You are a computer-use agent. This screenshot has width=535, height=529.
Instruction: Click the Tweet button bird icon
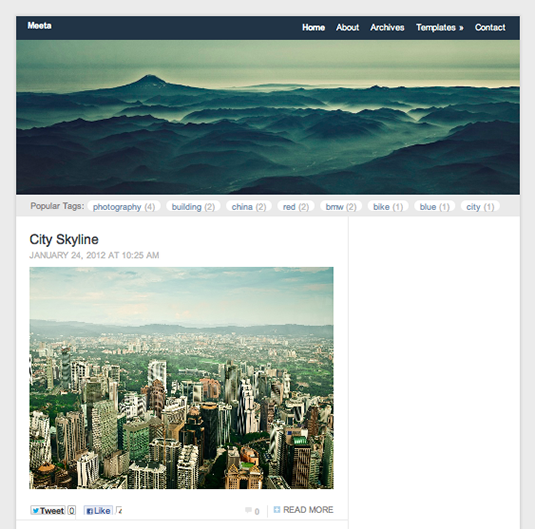click(35, 511)
